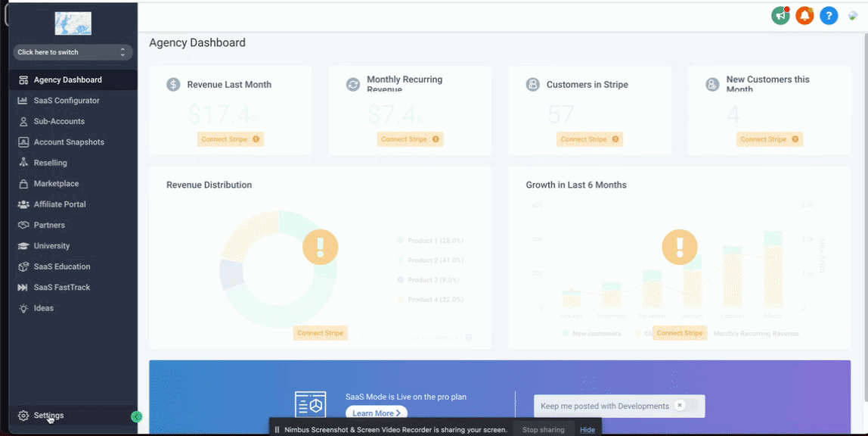Click the green megaphone announcements icon
Image resolution: width=868 pixels, height=436 pixels.
[780, 15]
